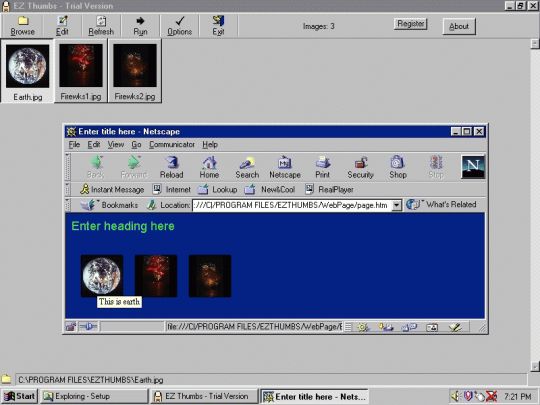Open Instant Message from personal toolbar
Screen dimensions: 540x405
(x=112, y=189)
